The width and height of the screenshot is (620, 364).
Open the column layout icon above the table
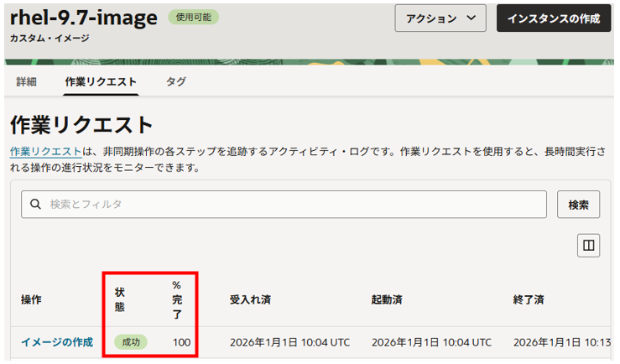(588, 245)
